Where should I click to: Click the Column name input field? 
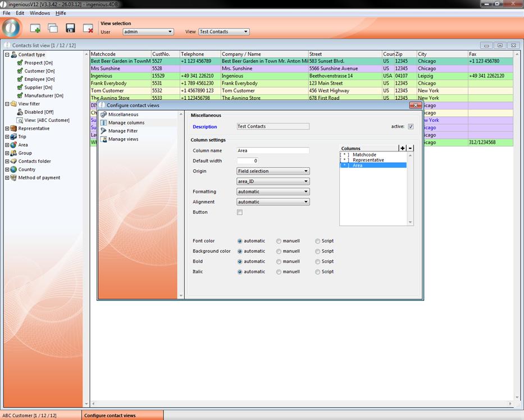(273, 150)
